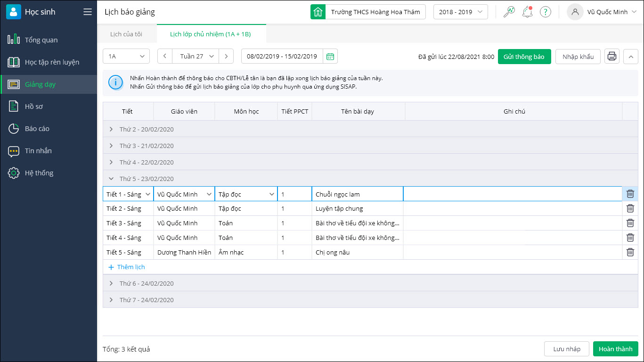
Task: Click the notification bell icon
Action: (x=527, y=12)
